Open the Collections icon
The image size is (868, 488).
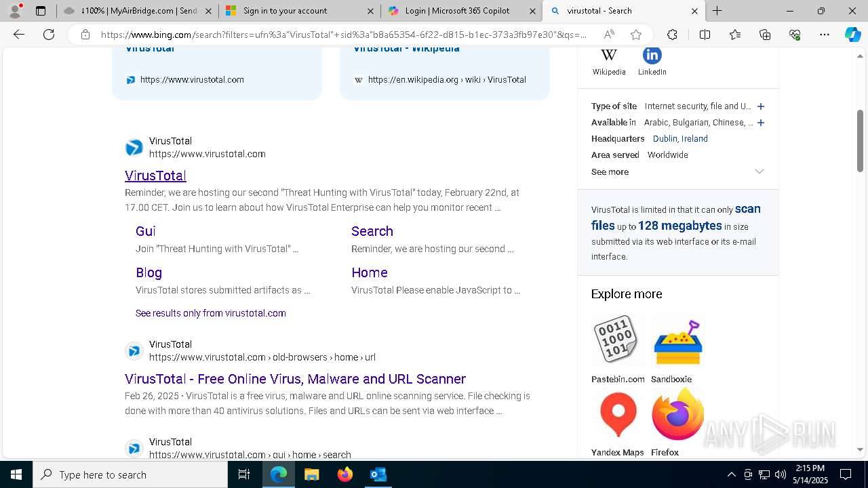coord(765,35)
